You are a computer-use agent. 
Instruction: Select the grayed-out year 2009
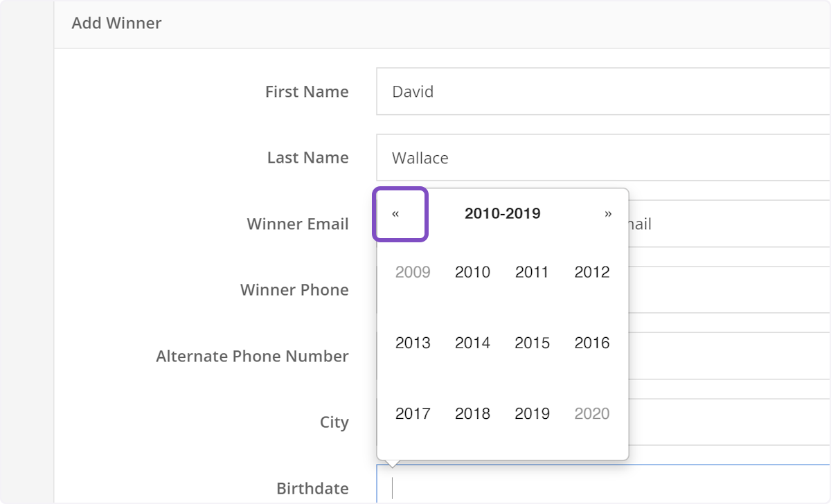tap(413, 272)
